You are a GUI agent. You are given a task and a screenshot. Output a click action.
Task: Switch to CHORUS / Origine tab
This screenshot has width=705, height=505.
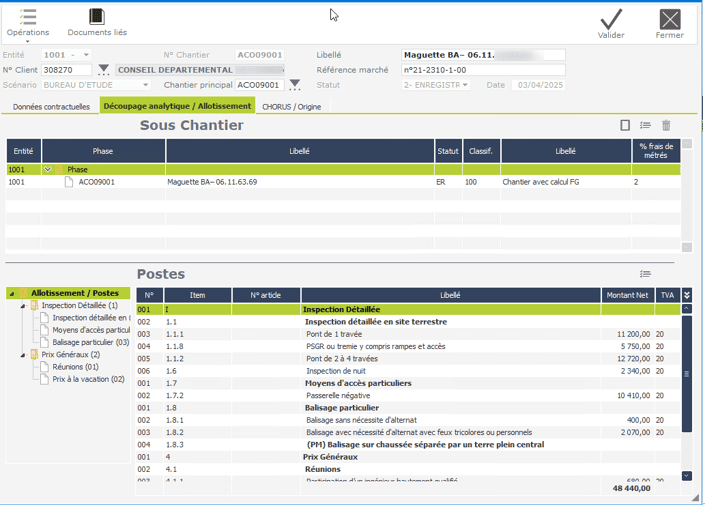[291, 107]
